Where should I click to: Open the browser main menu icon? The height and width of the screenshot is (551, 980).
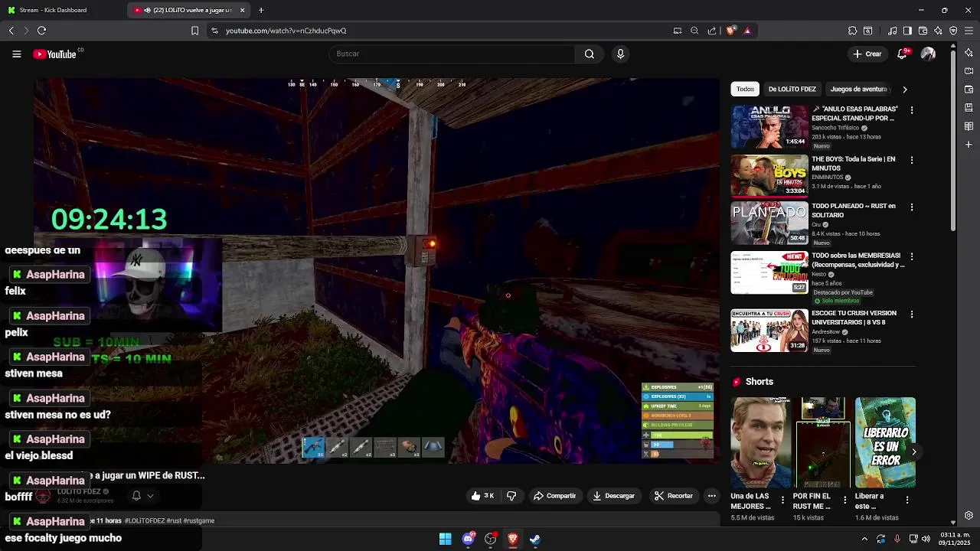coord(969,31)
